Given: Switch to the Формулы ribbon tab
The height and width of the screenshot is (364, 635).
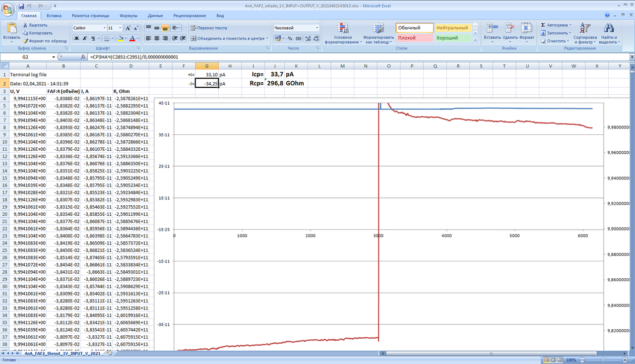Looking at the screenshot, I should pos(128,16).
